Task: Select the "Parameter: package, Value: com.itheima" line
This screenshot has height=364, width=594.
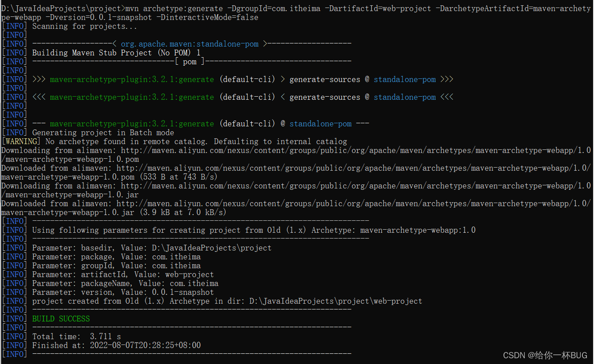Action: [x=101, y=257]
